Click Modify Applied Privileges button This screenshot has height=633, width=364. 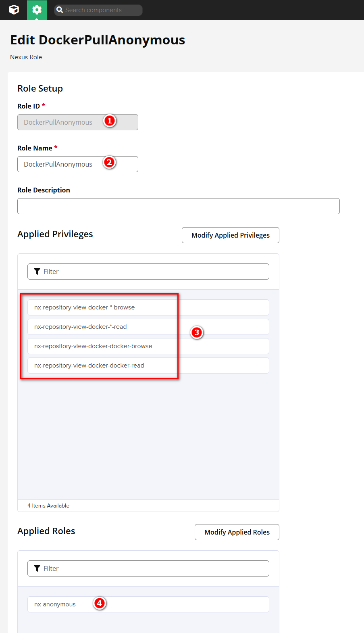click(230, 235)
